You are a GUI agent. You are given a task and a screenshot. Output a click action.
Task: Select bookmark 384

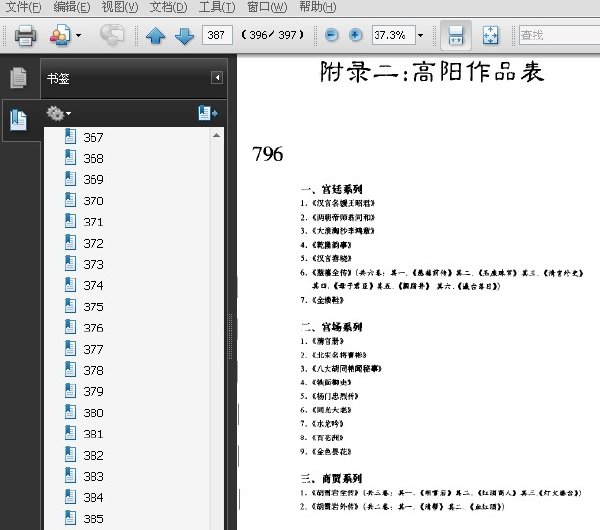coord(93,497)
